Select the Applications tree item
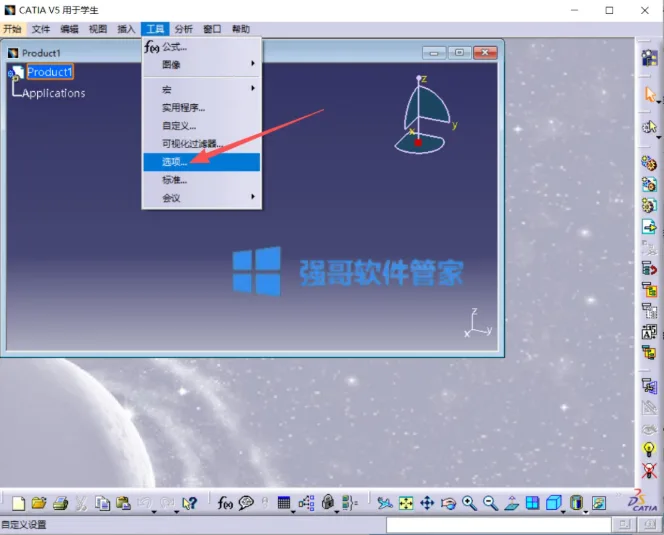This screenshot has height=535, width=664. click(x=53, y=93)
